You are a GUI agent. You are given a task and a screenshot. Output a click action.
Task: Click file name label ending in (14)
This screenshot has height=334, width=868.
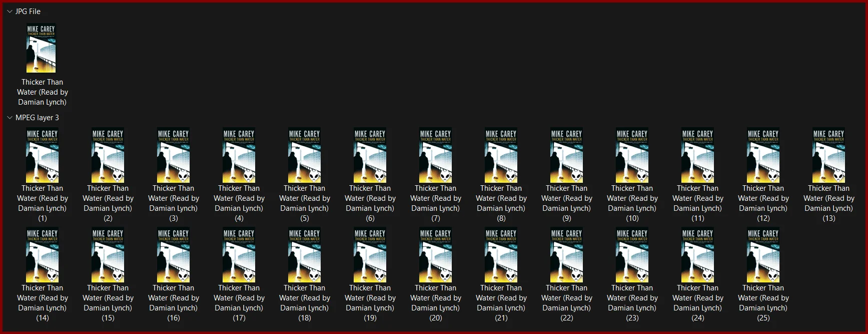tap(43, 303)
